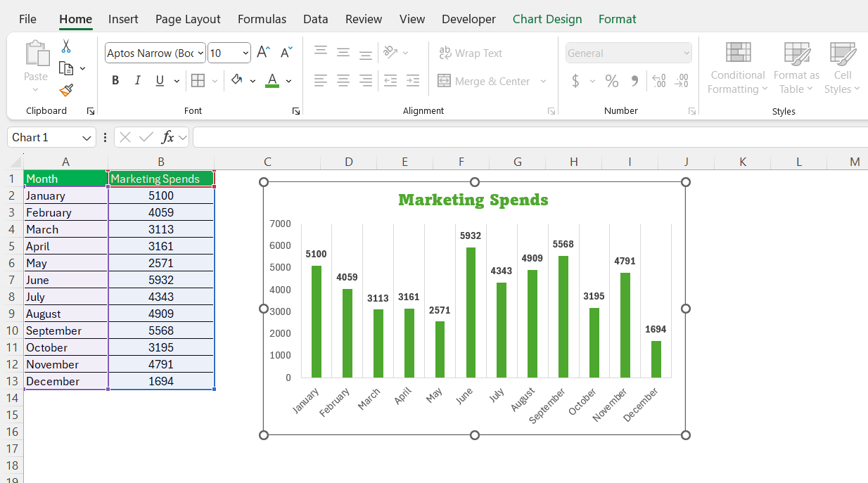
Task: Click the Cut scissors icon
Action: [x=66, y=46]
